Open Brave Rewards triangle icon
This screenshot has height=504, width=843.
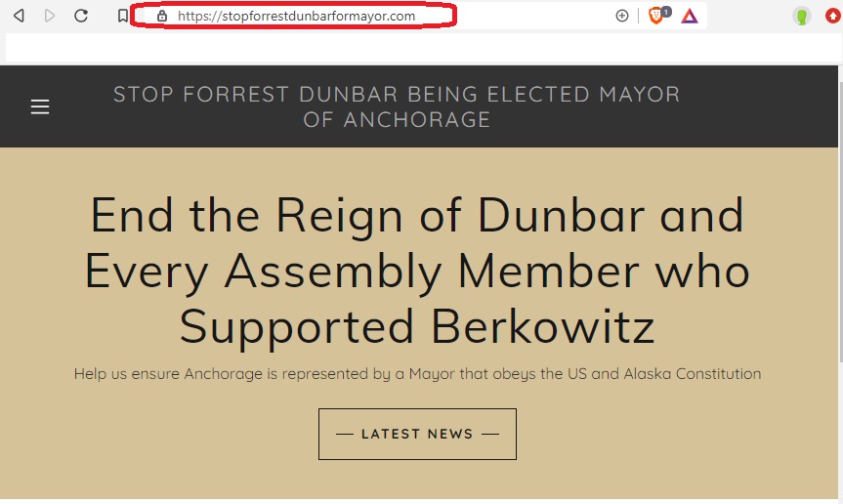click(690, 17)
